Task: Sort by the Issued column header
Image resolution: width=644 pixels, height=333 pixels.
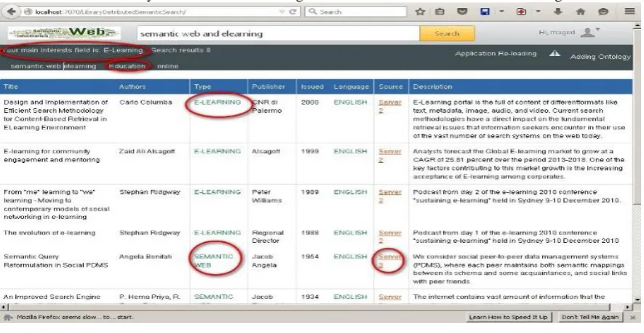Action: pyautogui.click(x=312, y=87)
